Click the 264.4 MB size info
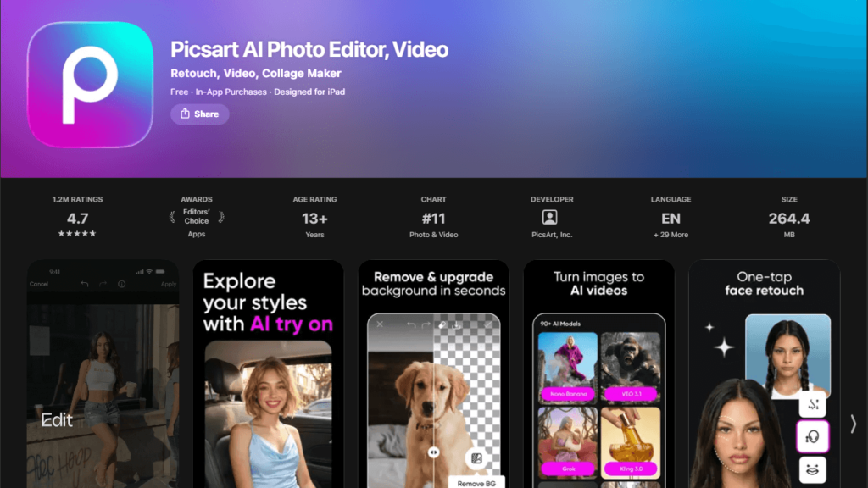 tap(789, 219)
